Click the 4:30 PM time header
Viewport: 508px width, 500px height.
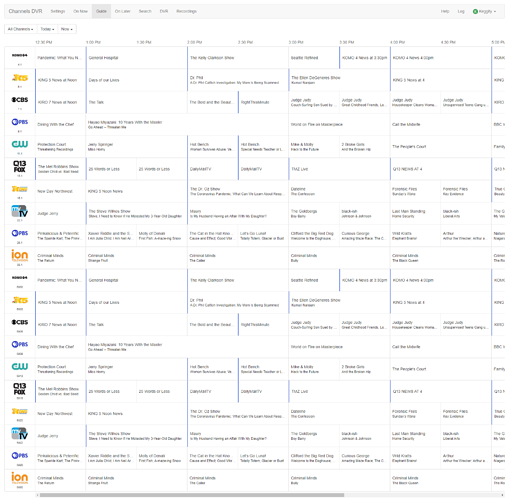(x=448, y=42)
